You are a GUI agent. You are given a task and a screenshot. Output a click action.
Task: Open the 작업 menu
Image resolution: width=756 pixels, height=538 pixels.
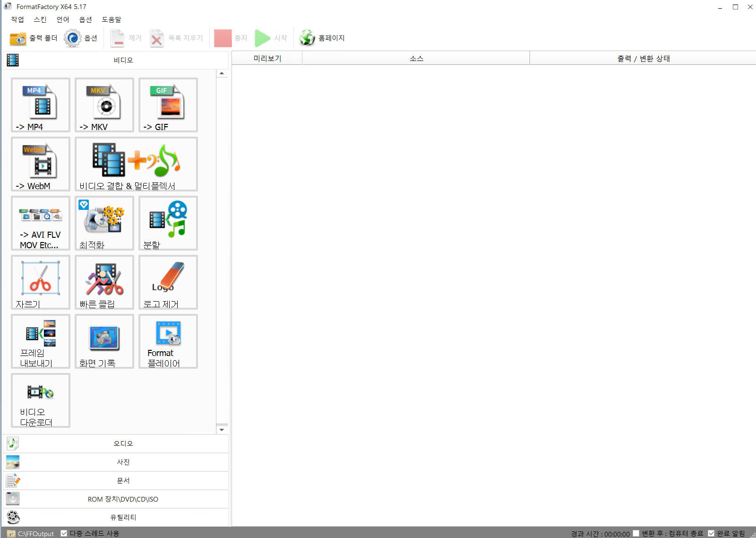[17, 19]
